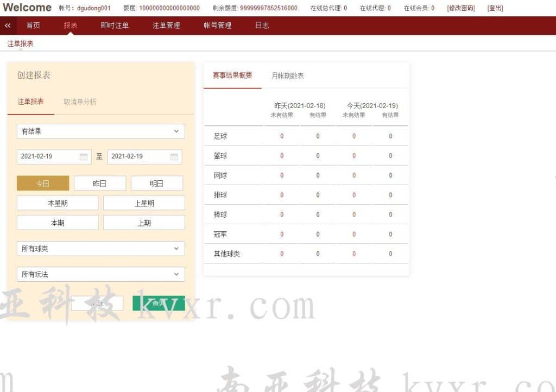The width and height of the screenshot is (556, 392).
Task: Click the white clear button beside 查询
Action: click(97, 304)
